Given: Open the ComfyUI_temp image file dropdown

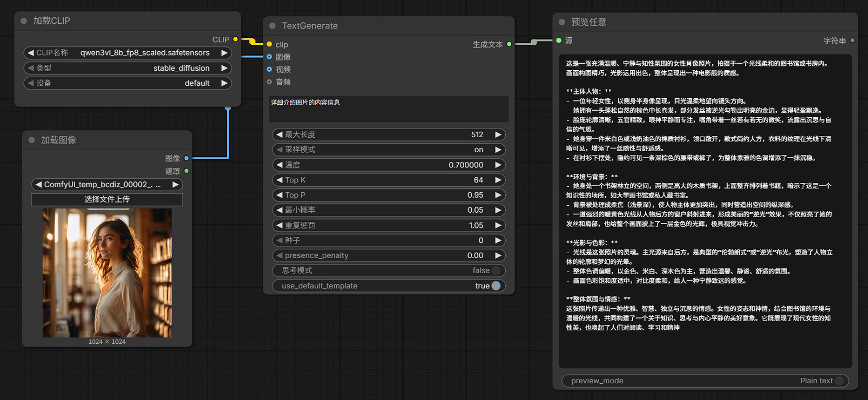Looking at the screenshot, I should click(107, 185).
